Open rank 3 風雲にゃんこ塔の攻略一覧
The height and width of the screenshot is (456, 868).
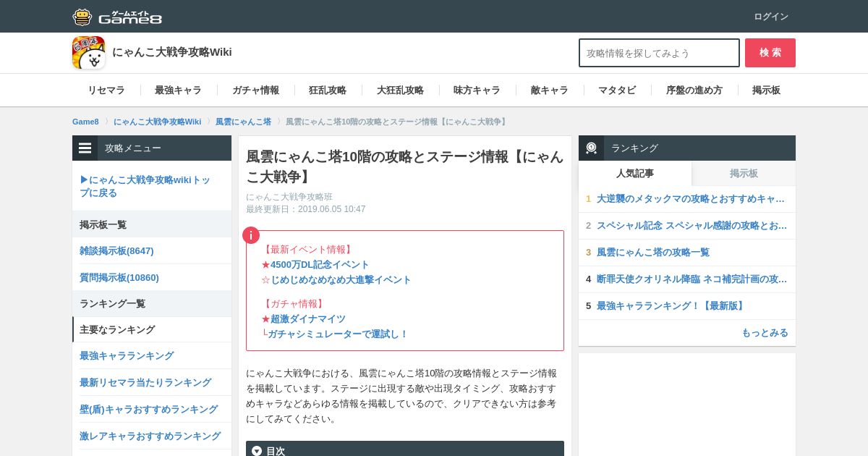[x=653, y=252]
